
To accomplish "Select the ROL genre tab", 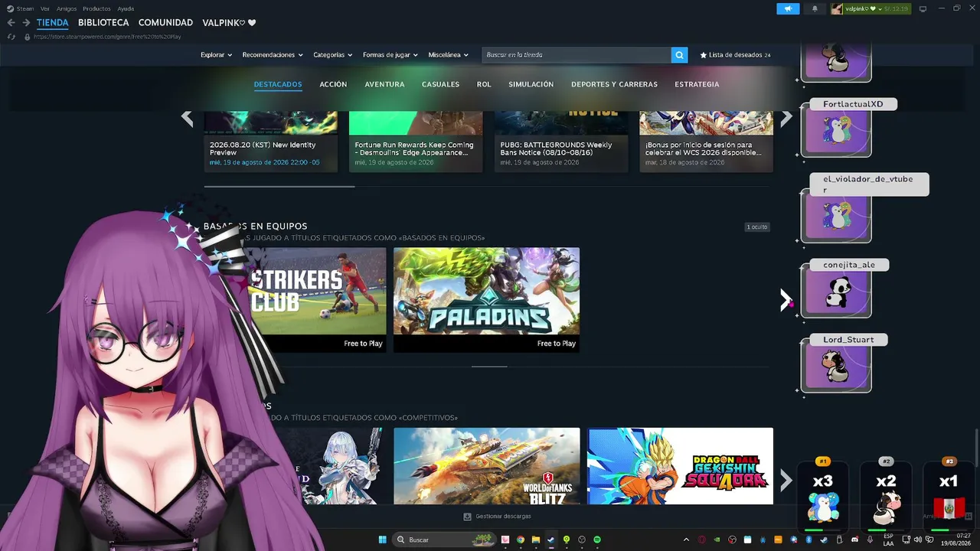I will (x=484, y=84).
